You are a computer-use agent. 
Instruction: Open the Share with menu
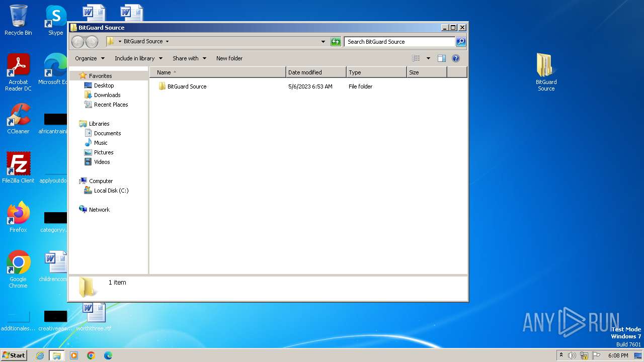pyautogui.click(x=190, y=58)
